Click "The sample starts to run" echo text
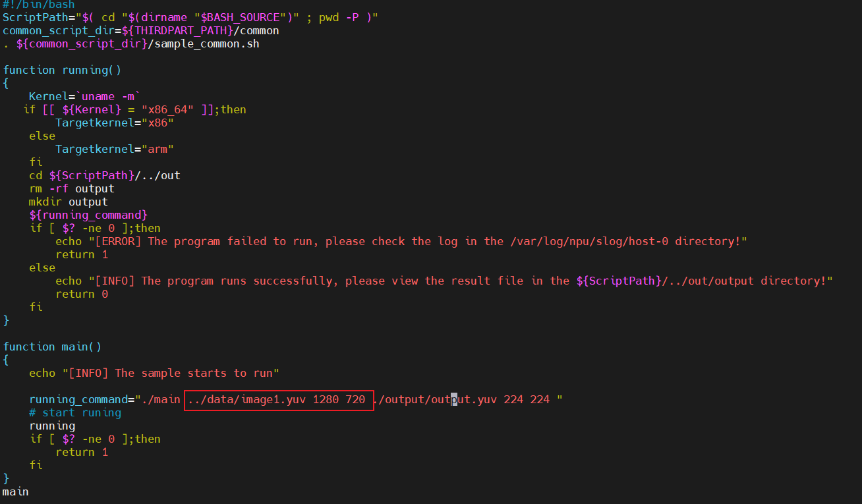 [196, 373]
